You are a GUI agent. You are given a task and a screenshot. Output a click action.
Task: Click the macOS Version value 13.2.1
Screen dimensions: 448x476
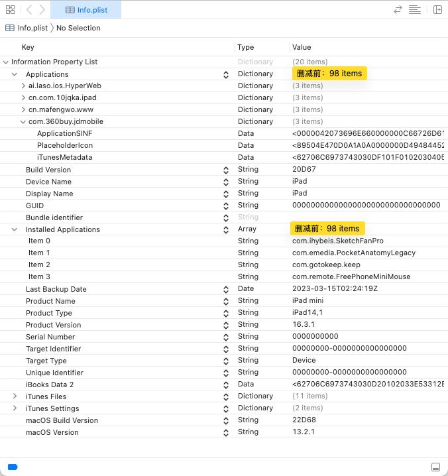pyautogui.click(x=304, y=432)
